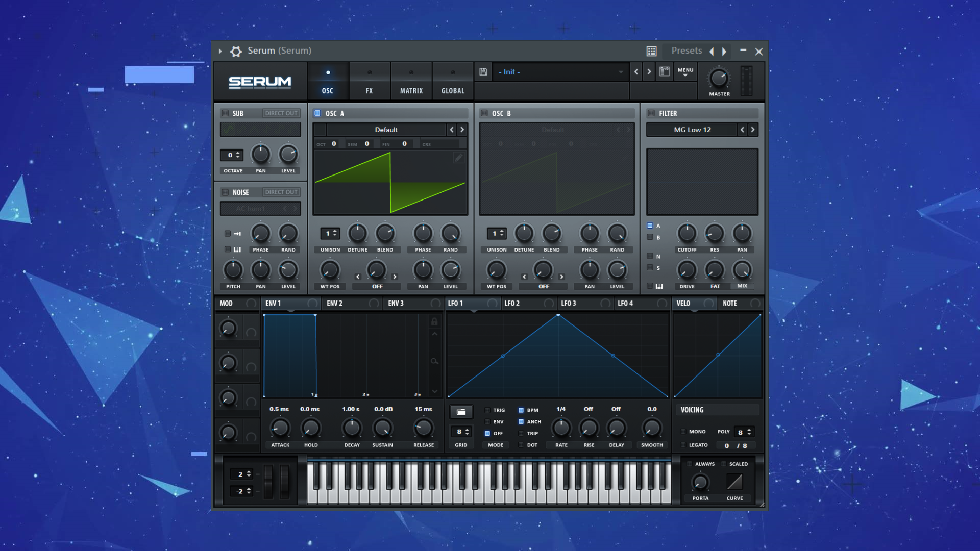Select the previous OSC A wavetable
Image resolution: width=980 pixels, height=551 pixels.
click(452, 130)
